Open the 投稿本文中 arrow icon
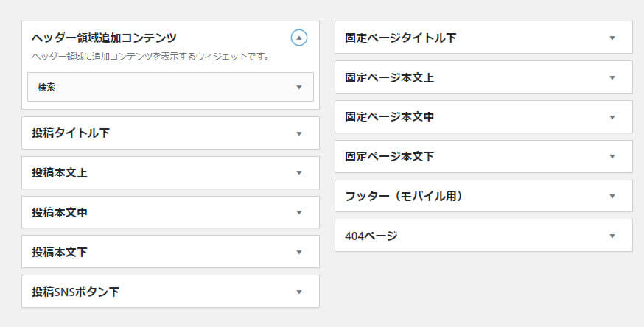 (x=299, y=213)
